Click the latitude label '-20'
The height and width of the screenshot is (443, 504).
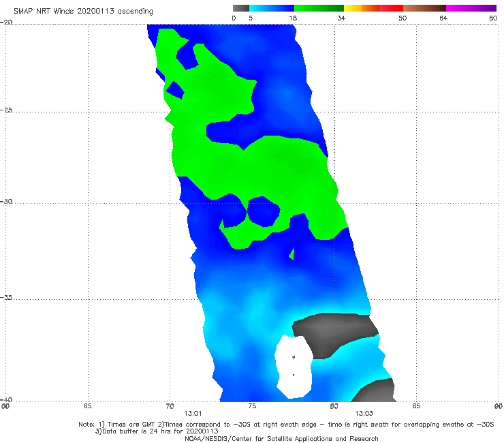(6, 22)
